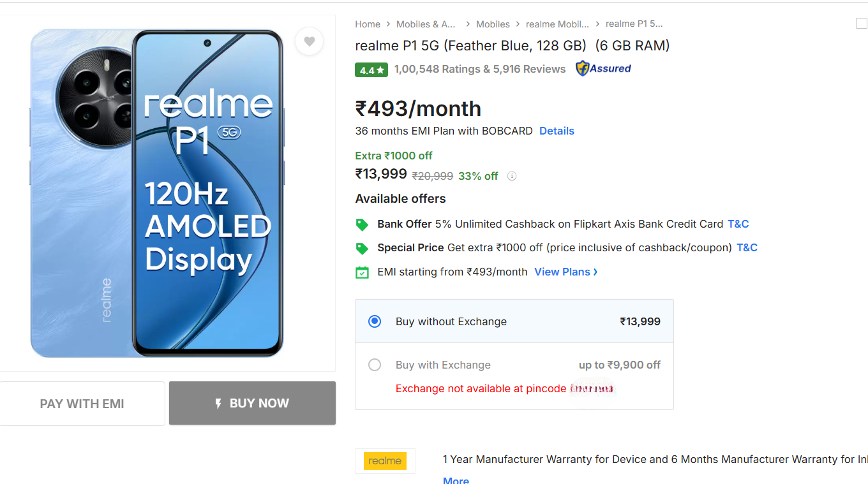Expand warranty text with More link
The width and height of the screenshot is (868, 484).
pyautogui.click(x=456, y=480)
